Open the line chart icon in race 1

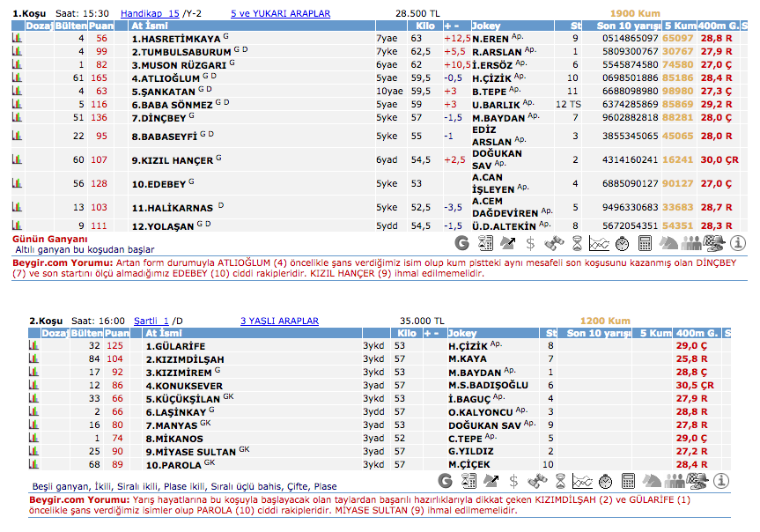600,243
